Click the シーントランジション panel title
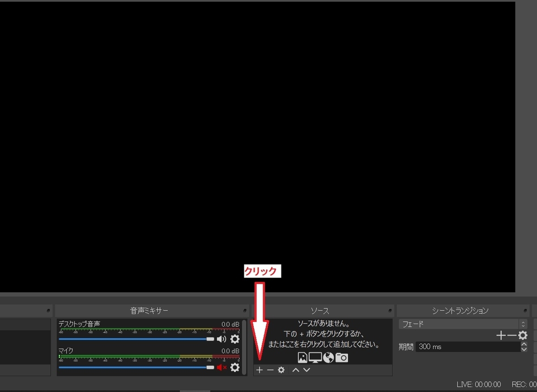 click(x=460, y=311)
